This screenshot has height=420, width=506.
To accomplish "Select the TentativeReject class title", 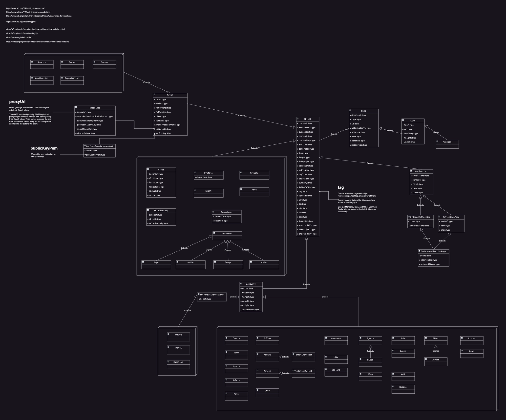I will (x=303, y=371).
